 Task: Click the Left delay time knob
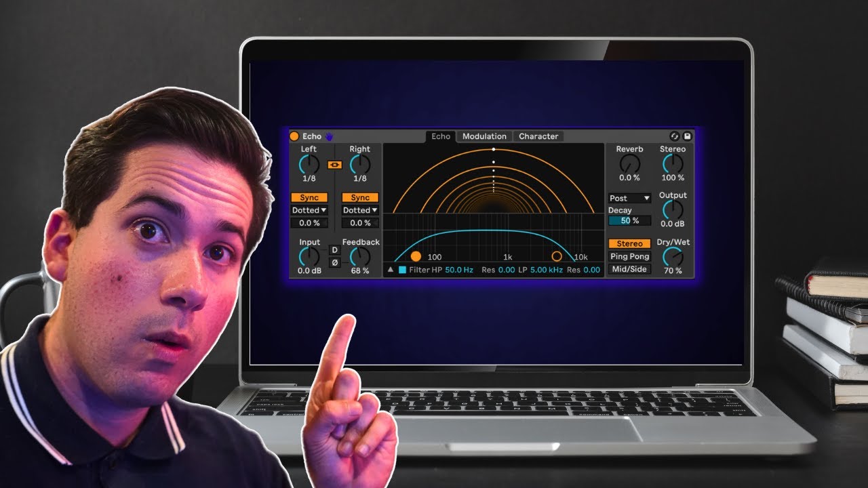(x=309, y=164)
